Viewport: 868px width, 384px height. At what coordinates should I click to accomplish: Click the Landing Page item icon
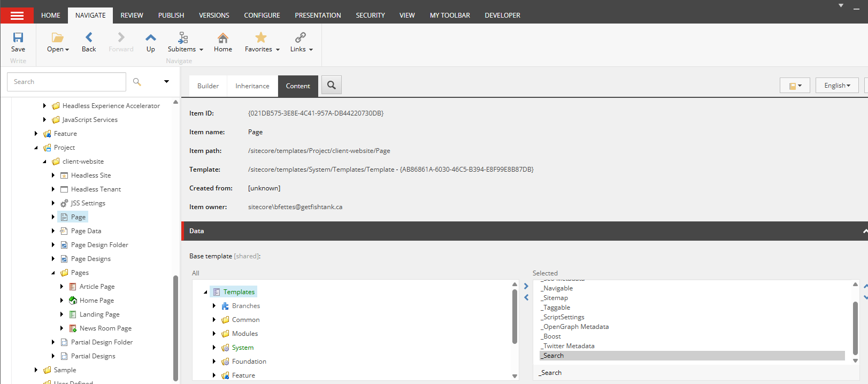pos(73,314)
